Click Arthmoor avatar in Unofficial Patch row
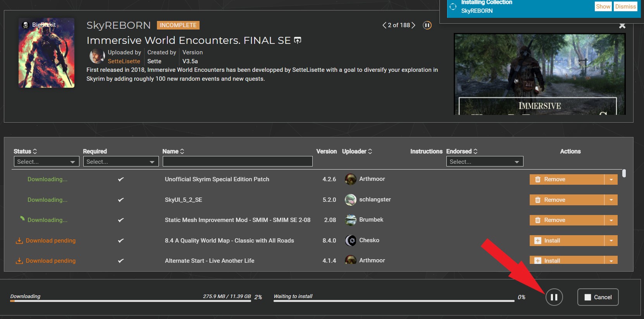The image size is (644, 319). [351, 179]
